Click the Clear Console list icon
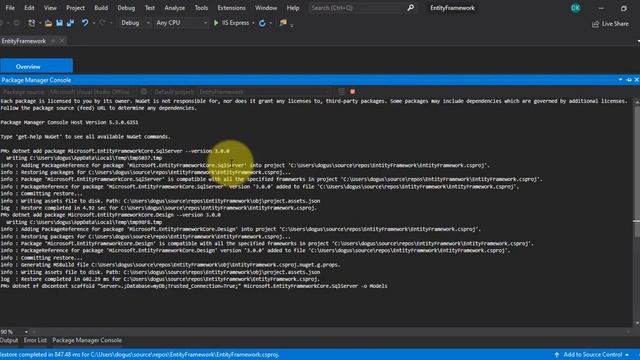This screenshot has width=640, height=360. pos(341,92)
